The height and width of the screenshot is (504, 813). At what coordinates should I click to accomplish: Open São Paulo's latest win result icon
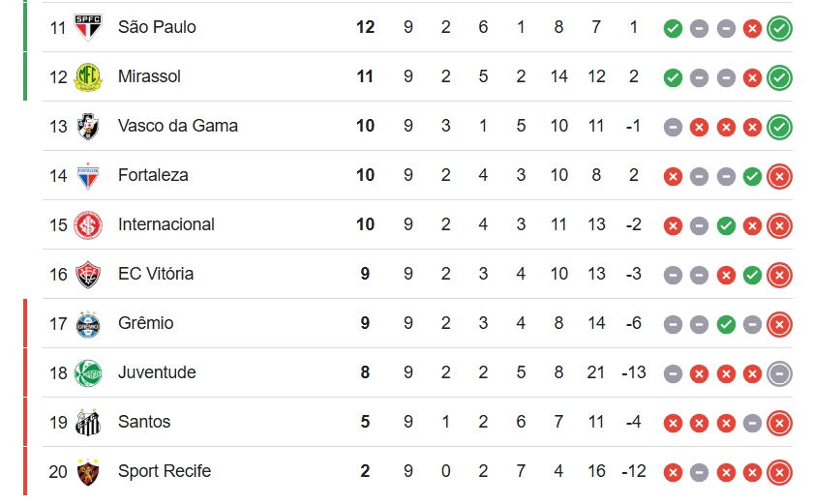point(779,28)
